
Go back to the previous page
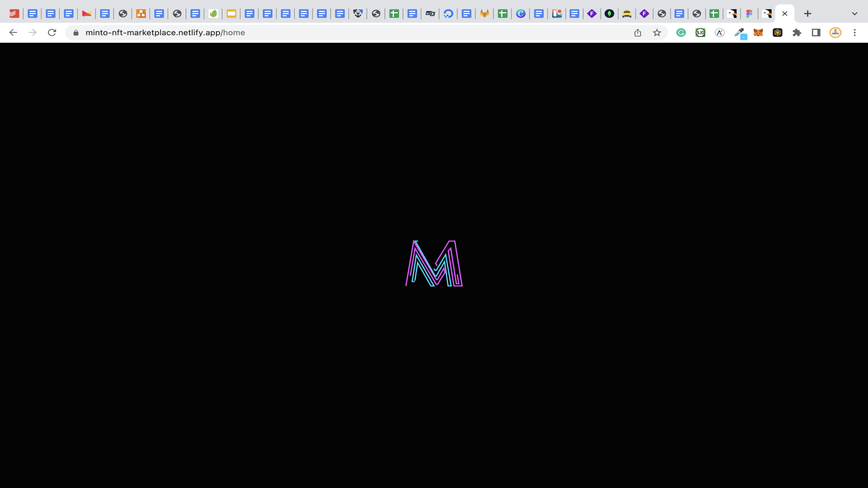coord(13,33)
